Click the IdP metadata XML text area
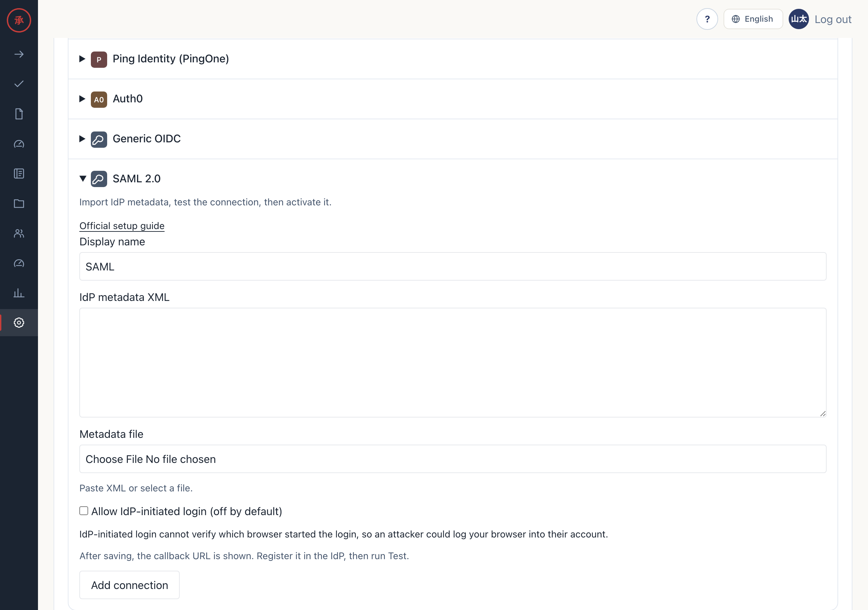 click(453, 363)
